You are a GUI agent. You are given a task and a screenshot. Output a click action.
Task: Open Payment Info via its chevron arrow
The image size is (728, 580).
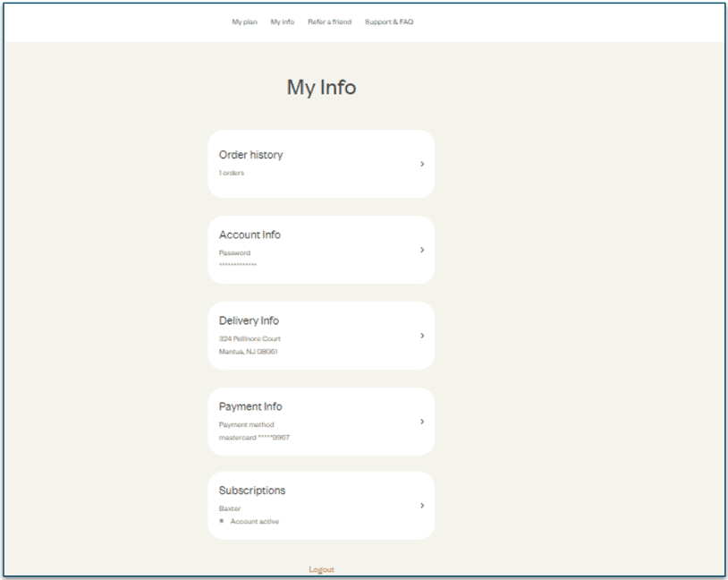[422, 421]
